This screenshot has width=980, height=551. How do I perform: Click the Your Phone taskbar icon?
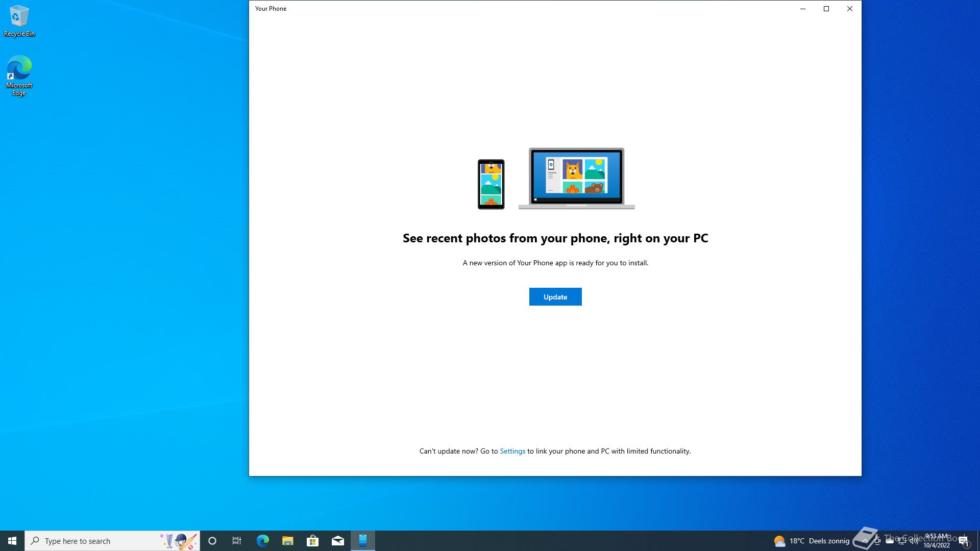pos(363,541)
